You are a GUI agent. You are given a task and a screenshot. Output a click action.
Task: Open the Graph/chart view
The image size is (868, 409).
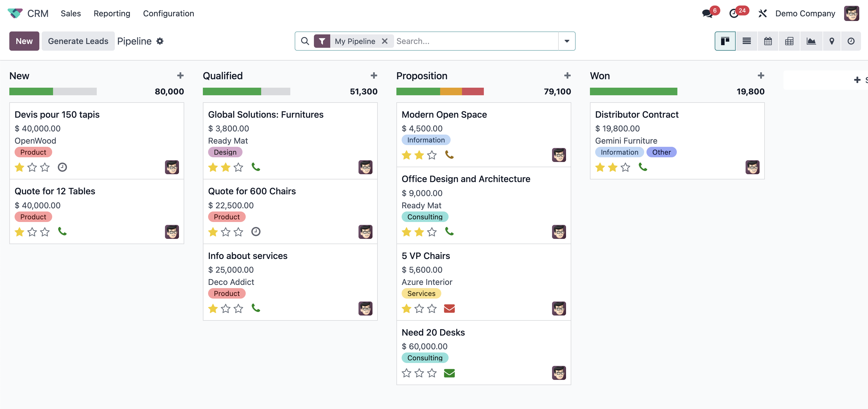point(810,41)
